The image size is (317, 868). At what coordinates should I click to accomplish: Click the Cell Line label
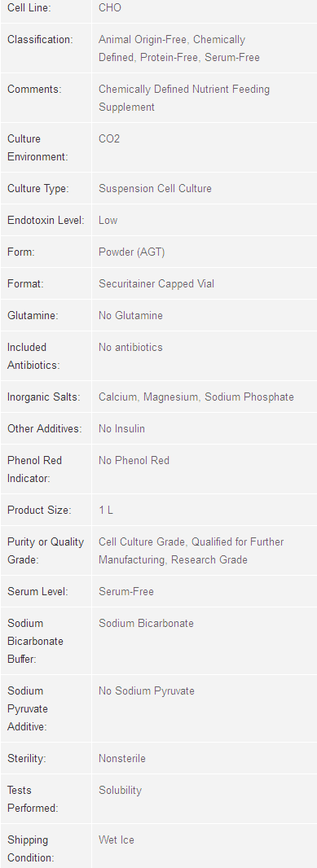coord(29,8)
